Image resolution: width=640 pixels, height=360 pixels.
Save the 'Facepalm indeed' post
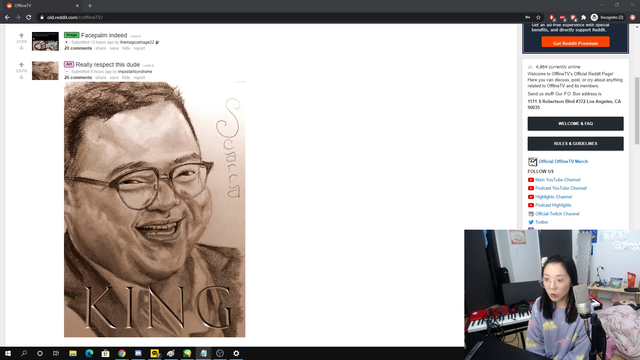click(x=114, y=48)
